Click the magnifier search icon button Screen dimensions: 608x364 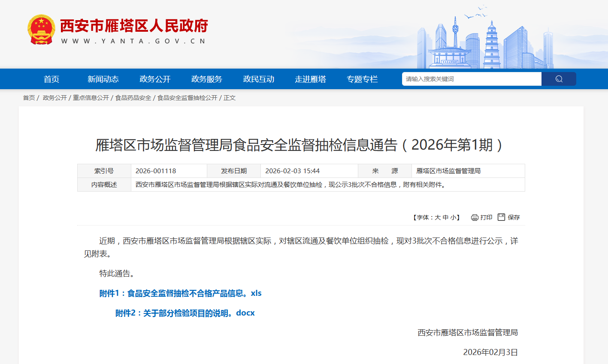pyautogui.click(x=559, y=79)
